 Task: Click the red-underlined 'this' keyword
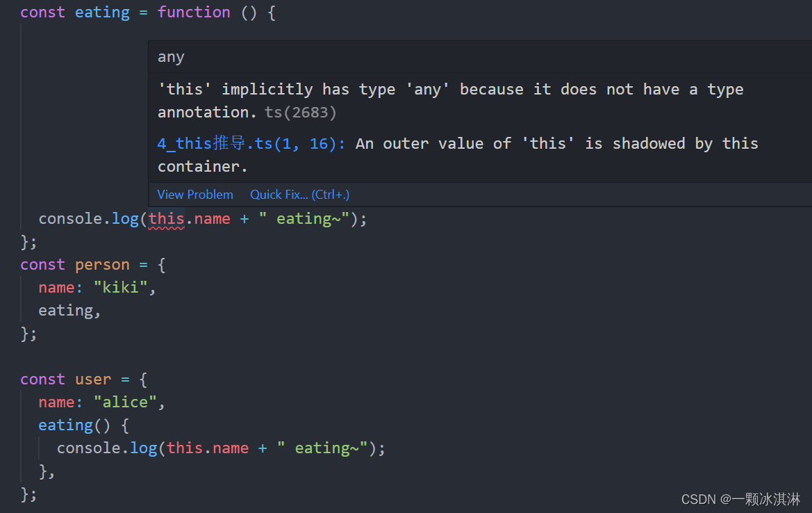click(166, 219)
